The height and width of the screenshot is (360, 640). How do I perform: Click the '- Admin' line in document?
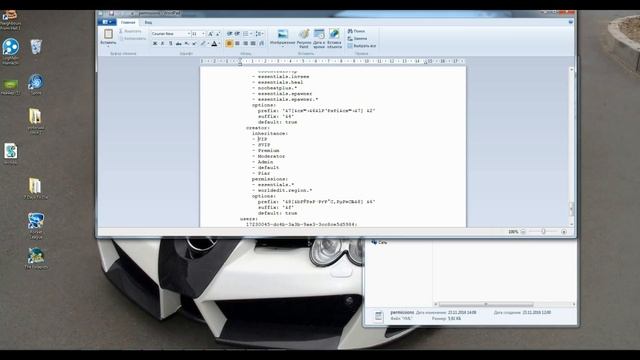tap(263, 162)
